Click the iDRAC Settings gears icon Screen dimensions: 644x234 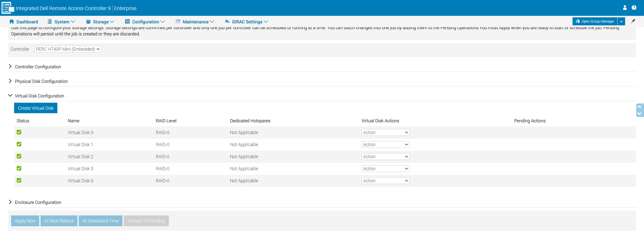pyautogui.click(x=227, y=21)
